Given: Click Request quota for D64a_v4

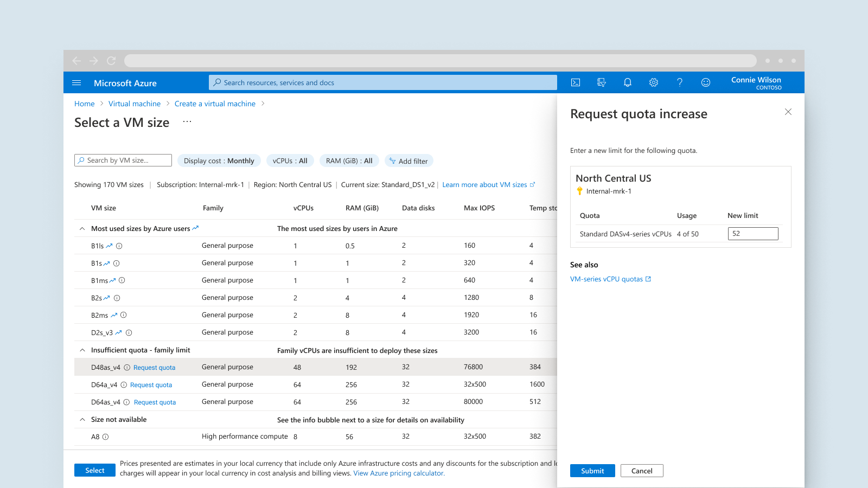Looking at the screenshot, I should pyautogui.click(x=151, y=385).
